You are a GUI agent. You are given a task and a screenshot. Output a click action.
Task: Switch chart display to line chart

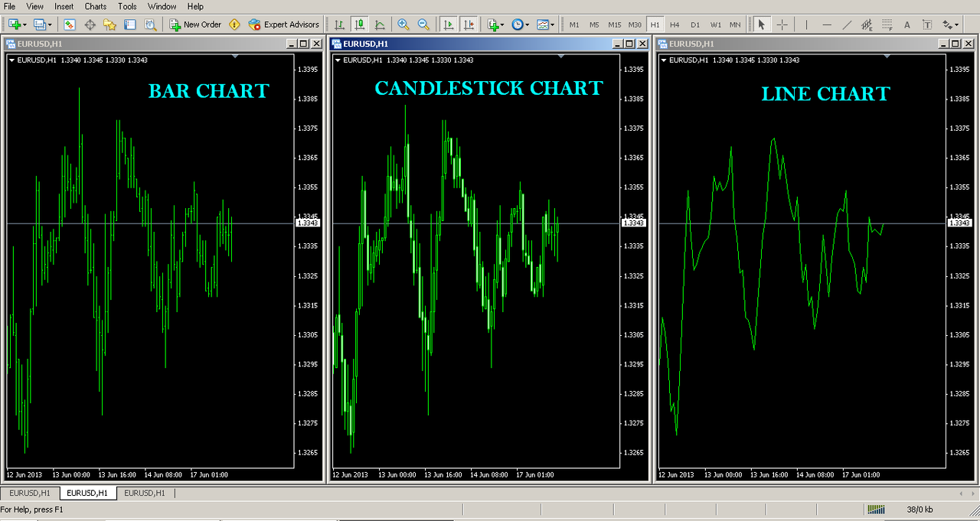[x=381, y=24]
